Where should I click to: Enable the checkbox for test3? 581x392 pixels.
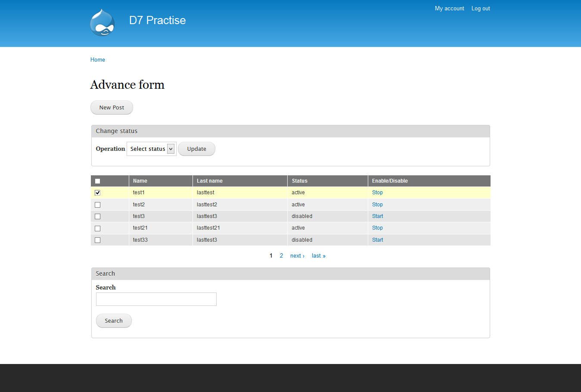pyautogui.click(x=97, y=216)
